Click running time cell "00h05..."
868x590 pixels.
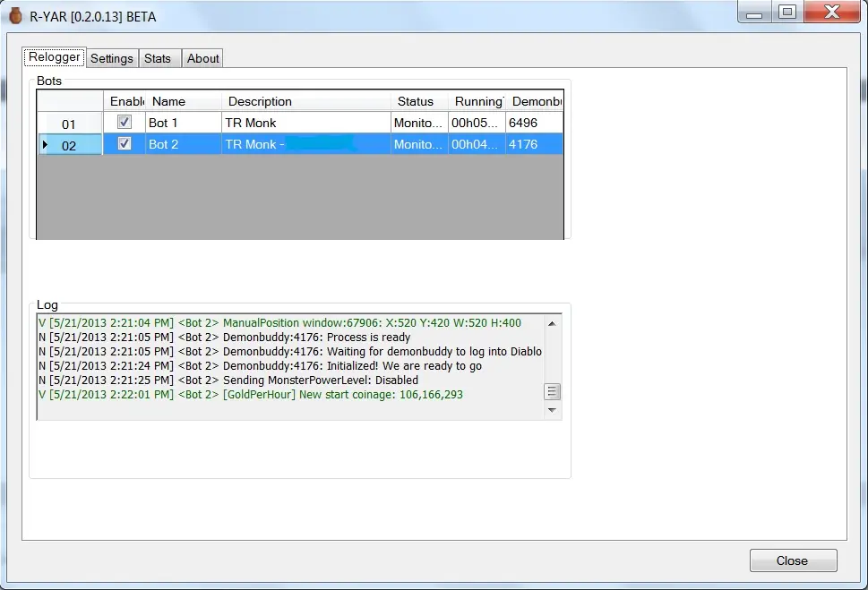(477, 123)
